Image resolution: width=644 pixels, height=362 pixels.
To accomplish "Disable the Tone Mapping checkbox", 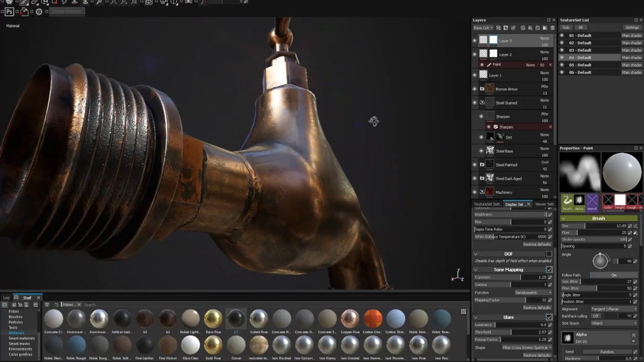I will tap(549, 269).
